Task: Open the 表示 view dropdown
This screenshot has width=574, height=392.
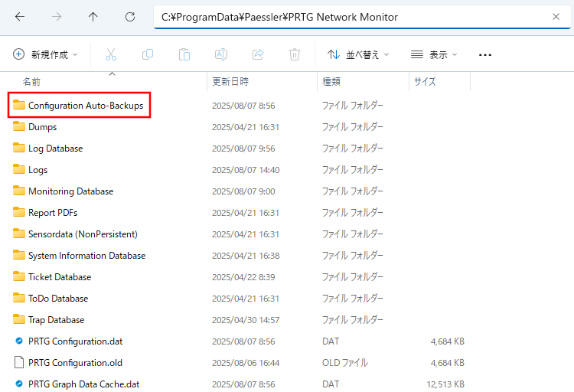Action: click(434, 54)
